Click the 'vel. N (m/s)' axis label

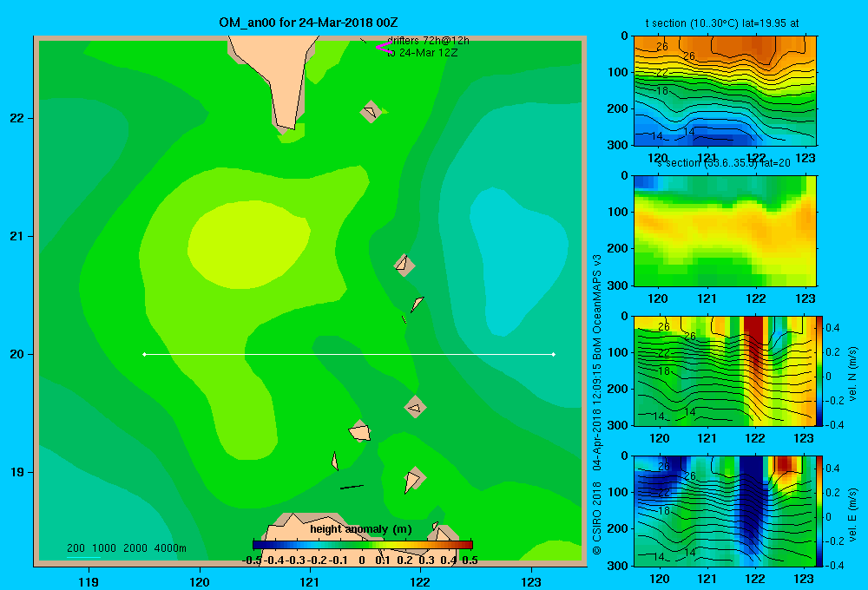click(852, 374)
